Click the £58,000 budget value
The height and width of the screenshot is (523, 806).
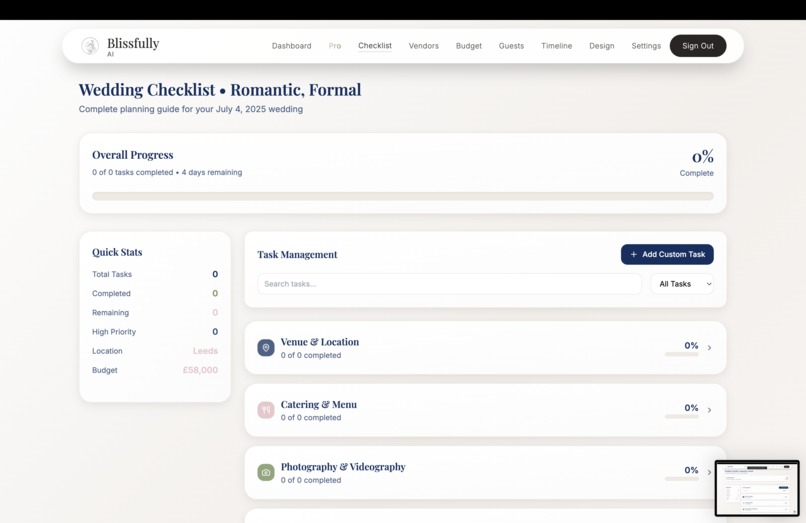200,370
